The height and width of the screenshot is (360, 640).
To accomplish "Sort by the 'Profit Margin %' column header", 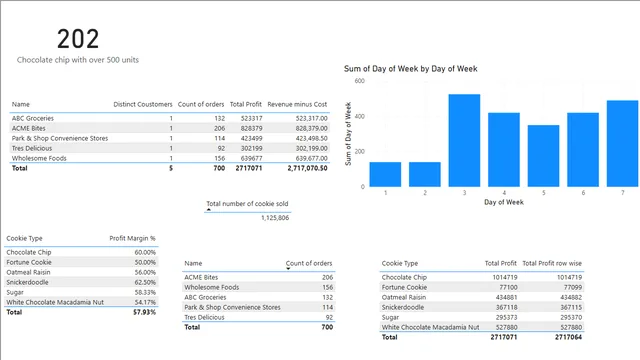I will click(132, 238).
